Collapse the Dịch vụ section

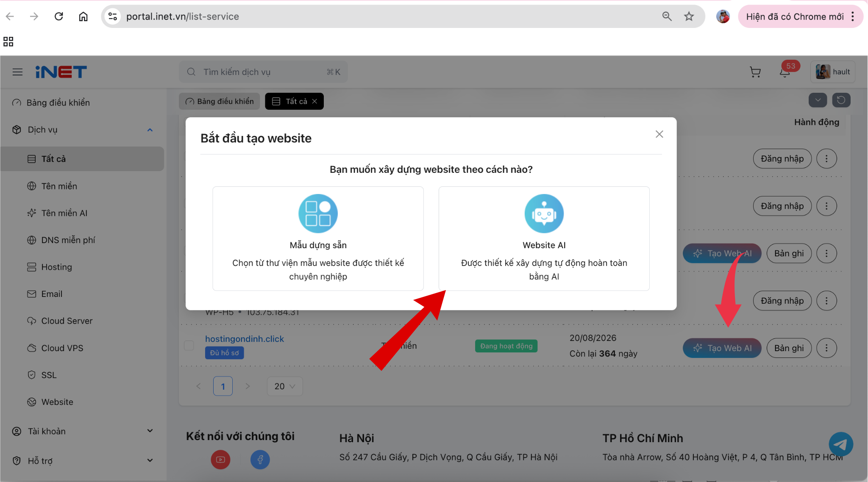pos(150,130)
